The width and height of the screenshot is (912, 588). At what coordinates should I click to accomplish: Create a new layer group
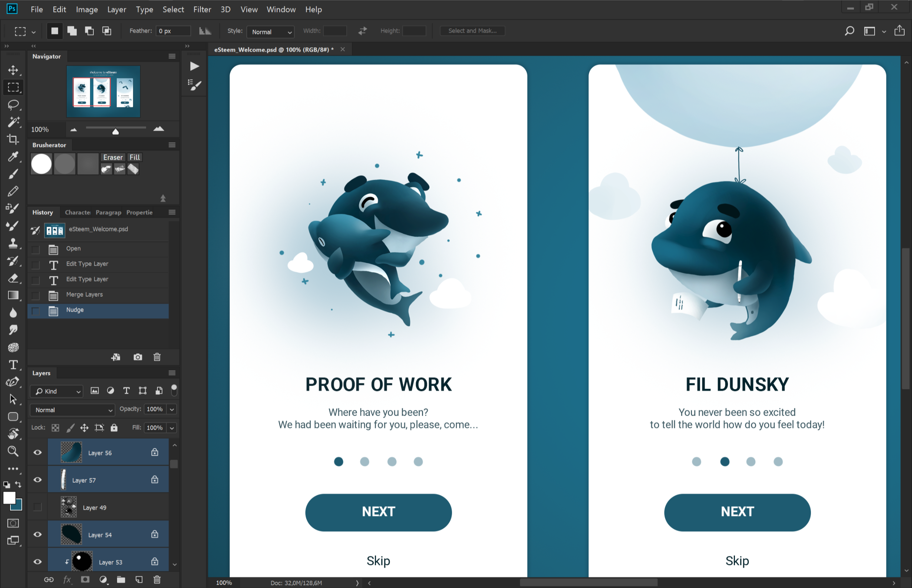(121, 579)
